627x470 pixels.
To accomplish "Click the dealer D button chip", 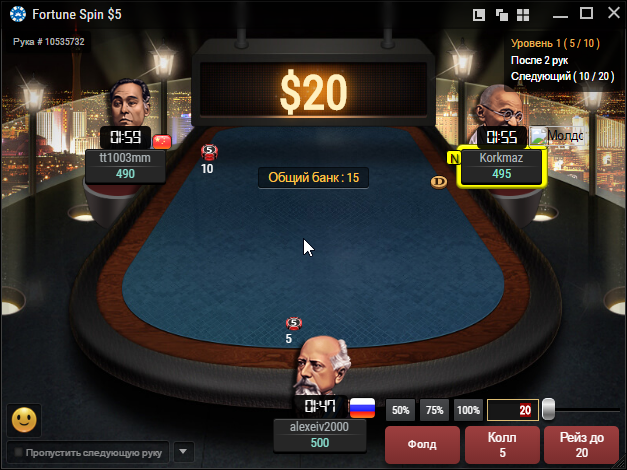I will point(439,182).
